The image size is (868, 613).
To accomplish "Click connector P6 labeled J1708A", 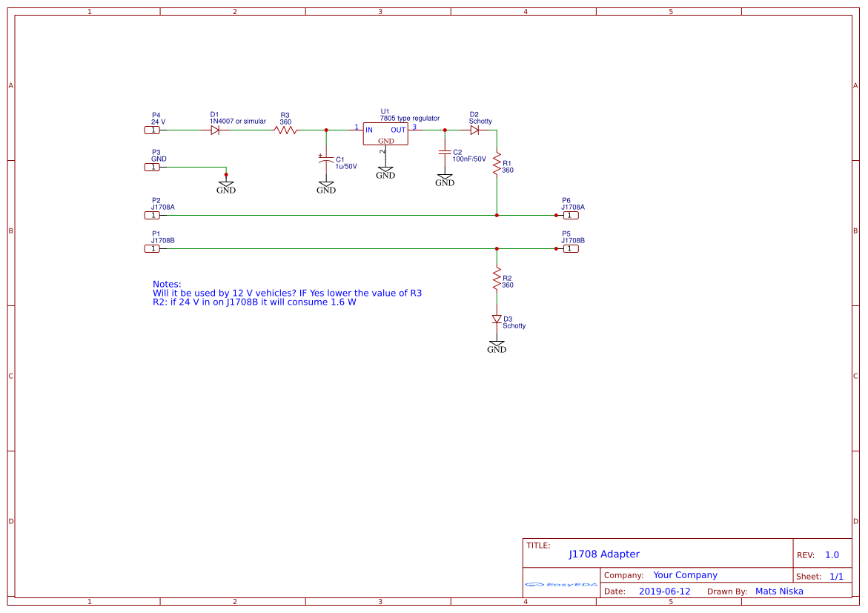I will click(x=570, y=215).
